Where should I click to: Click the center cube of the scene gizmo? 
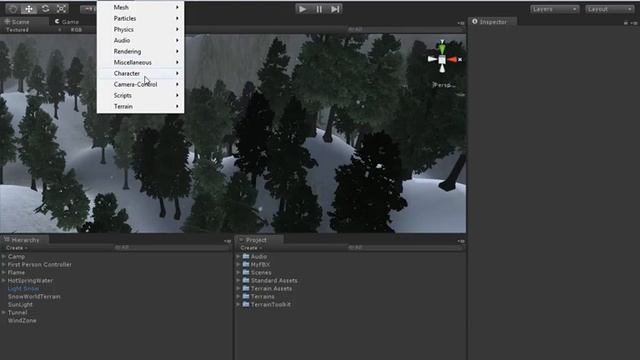(x=442, y=60)
